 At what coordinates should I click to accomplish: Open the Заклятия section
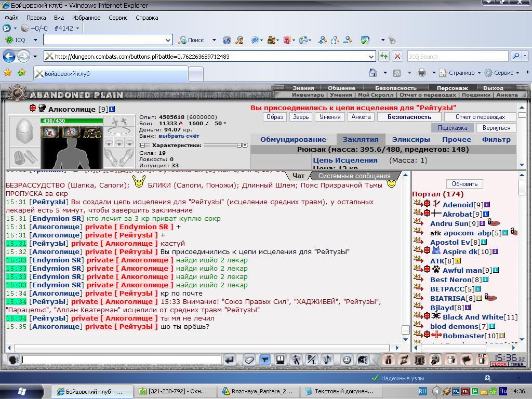point(361,139)
